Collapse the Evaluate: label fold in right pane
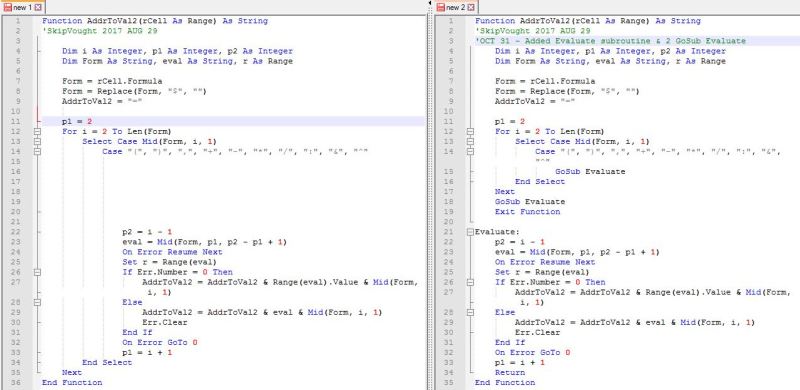The height and width of the screenshot is (390, 800). 470,232
